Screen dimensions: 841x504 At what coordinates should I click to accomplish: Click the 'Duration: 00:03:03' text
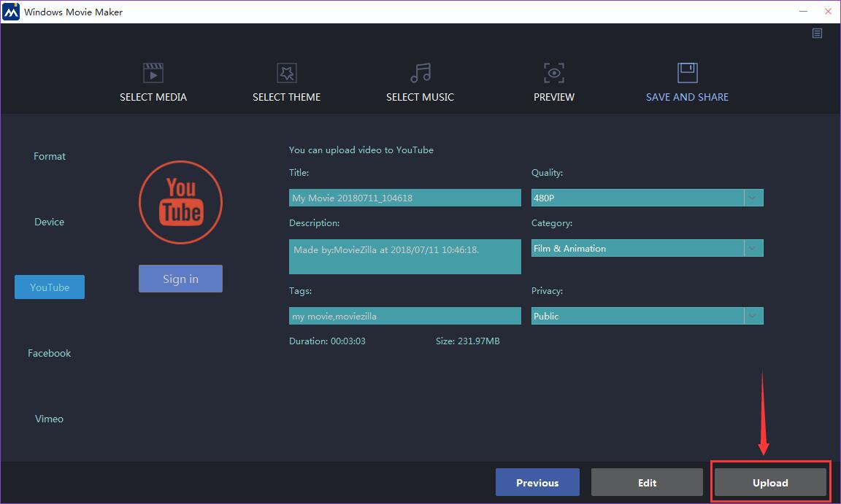pyautogui.click(x=327, y=341)
